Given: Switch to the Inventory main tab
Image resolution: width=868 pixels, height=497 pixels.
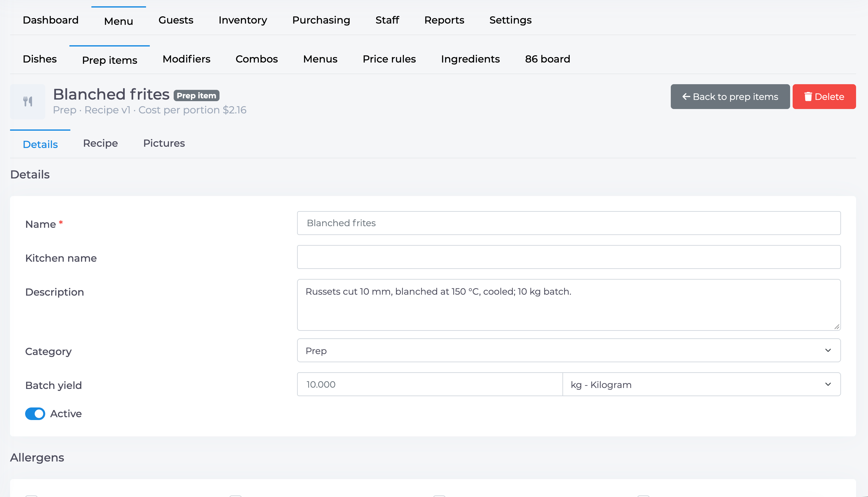Looking at the screenshot, I should (x=242, y=20).
